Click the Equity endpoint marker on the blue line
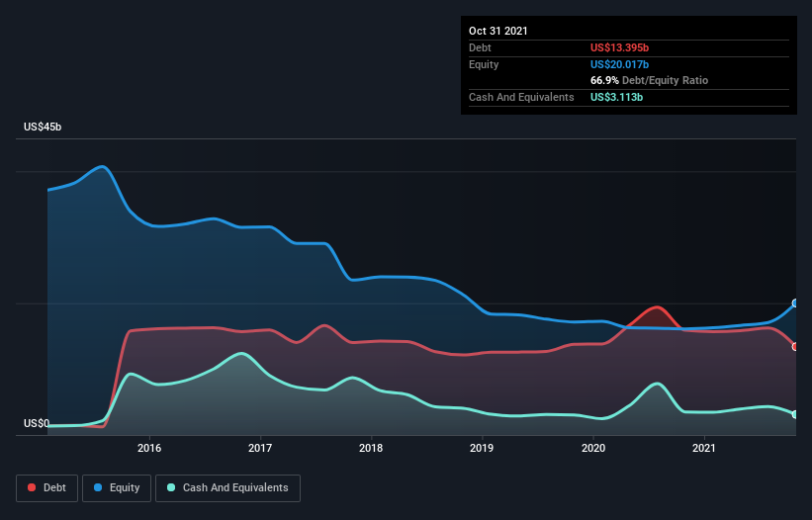Image resolution: width=812 pixels, height=520 pixels. pyautogui.click(x=795, y=303)
